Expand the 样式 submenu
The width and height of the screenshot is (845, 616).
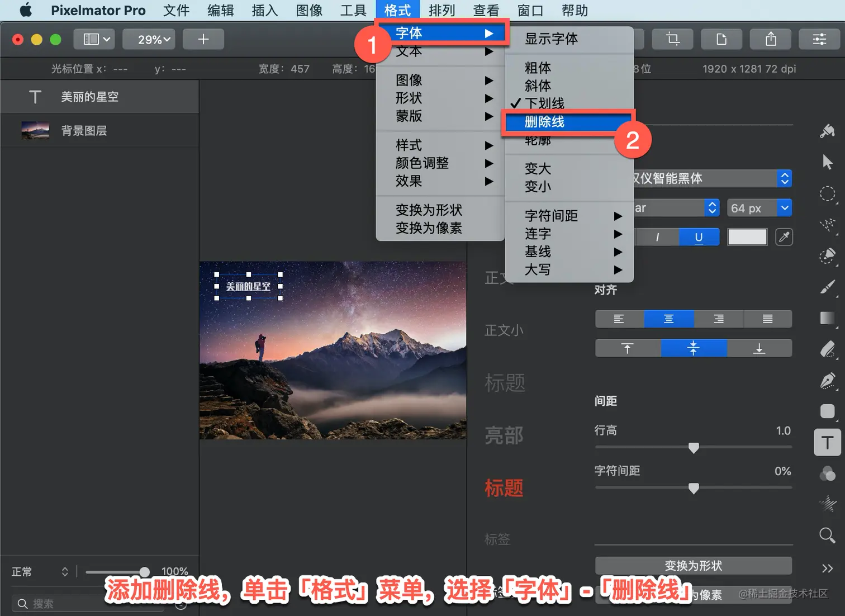coord(440,145)
